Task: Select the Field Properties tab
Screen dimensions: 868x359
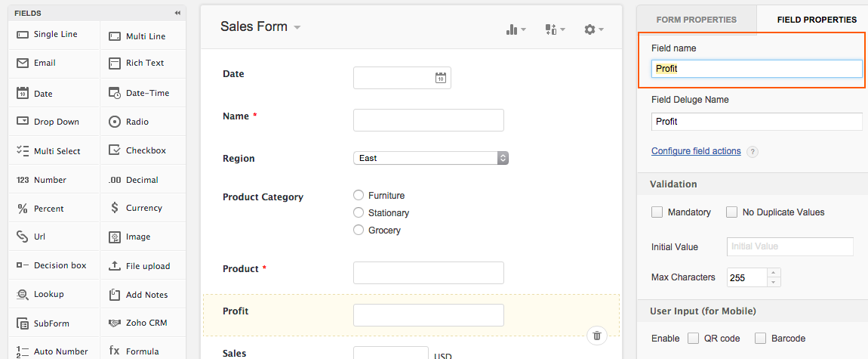Action: tap(817, 20)
